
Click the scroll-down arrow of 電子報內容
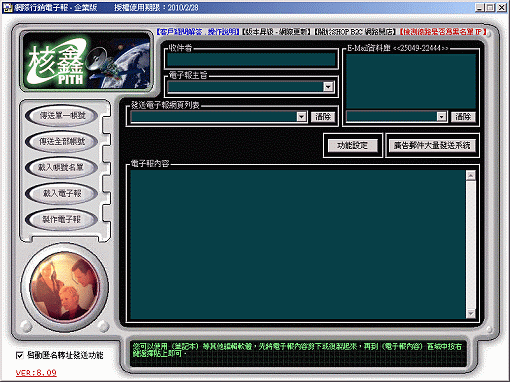(x=471, y=314)
